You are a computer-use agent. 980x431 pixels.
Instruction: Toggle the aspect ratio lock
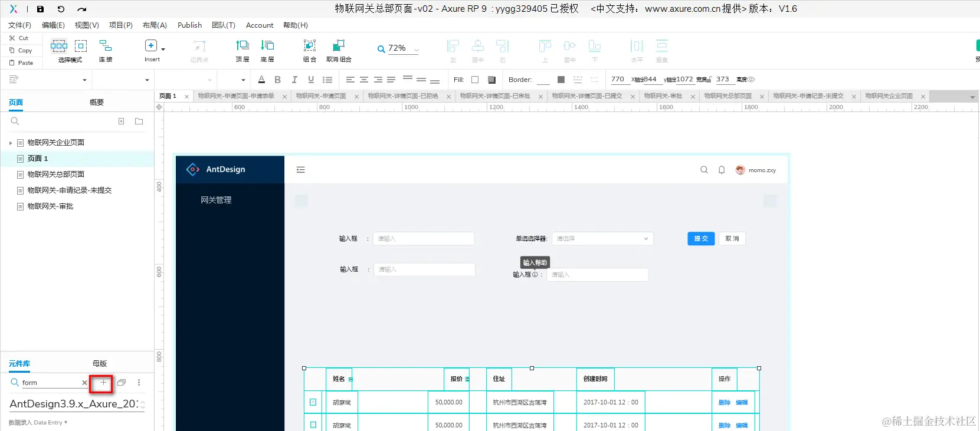pyautogui.click(x=709, y=79)
